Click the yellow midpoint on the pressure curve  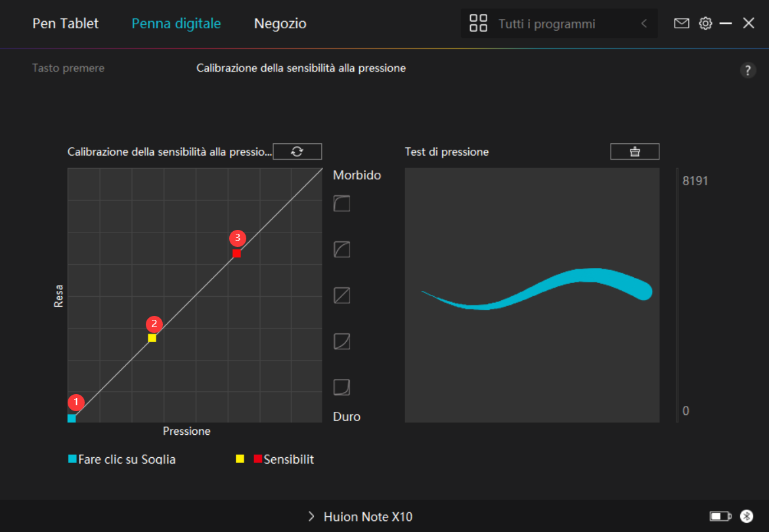coord(152,338)
